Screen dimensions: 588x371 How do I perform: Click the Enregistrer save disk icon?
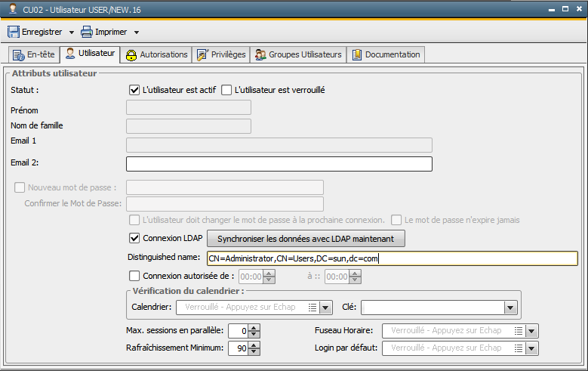click(x=14, y=32)
